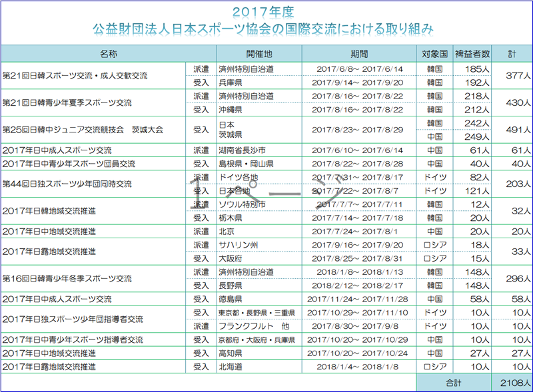
Task: Click the 296人 subtotal cell
Action: [512, 279]
